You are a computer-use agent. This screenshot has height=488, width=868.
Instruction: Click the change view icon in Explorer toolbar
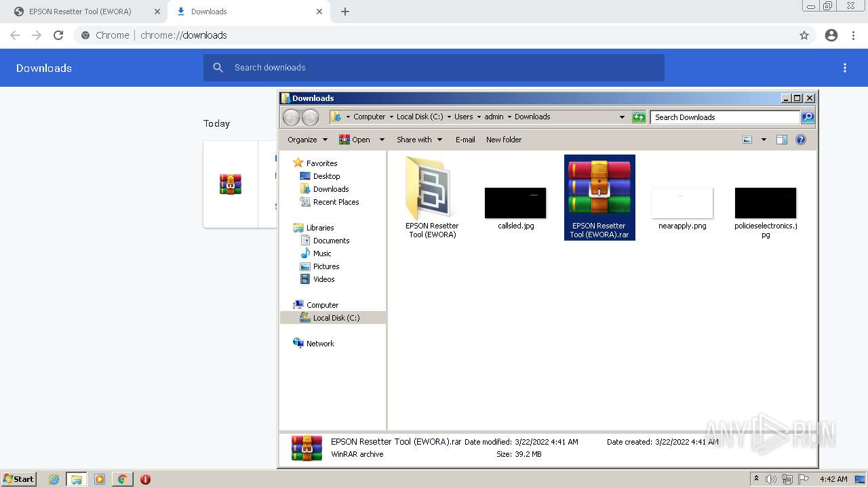tap(747, 140)
